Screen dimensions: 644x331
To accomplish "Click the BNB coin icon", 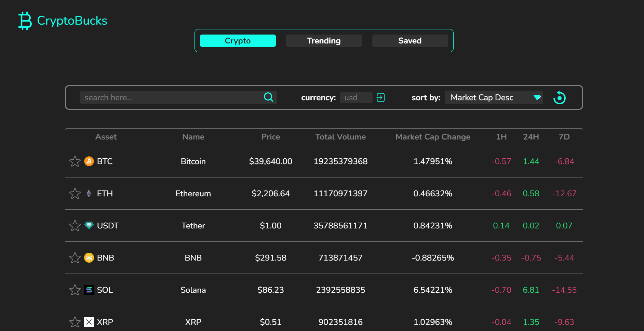I will (89, 257).
